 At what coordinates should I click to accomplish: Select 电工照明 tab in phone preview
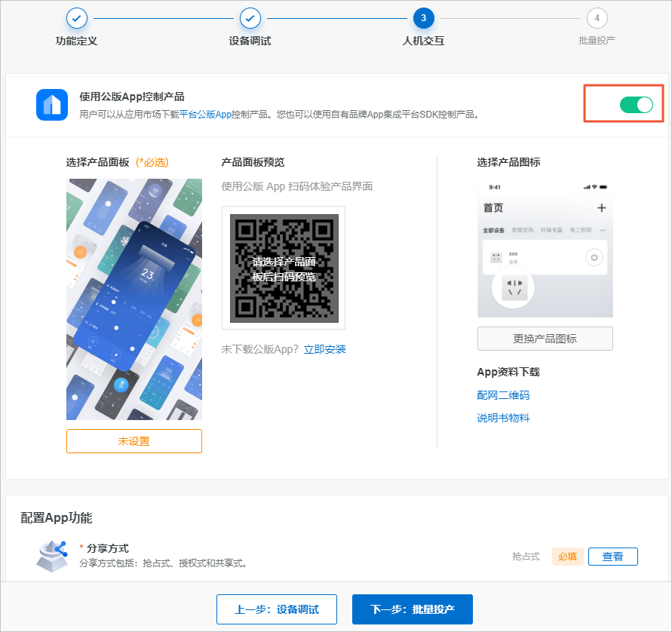click(x=580, y=230)
